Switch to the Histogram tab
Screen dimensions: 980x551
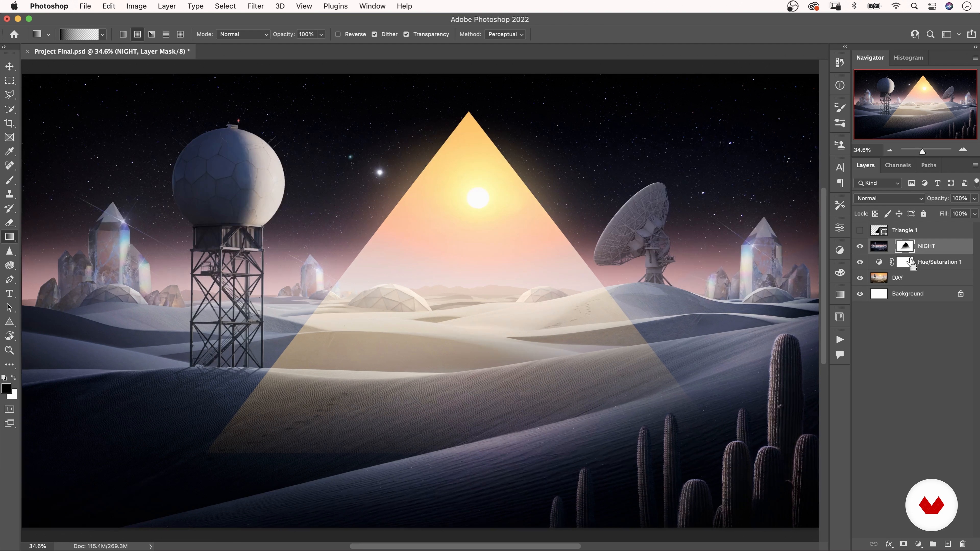pos(908,57)
